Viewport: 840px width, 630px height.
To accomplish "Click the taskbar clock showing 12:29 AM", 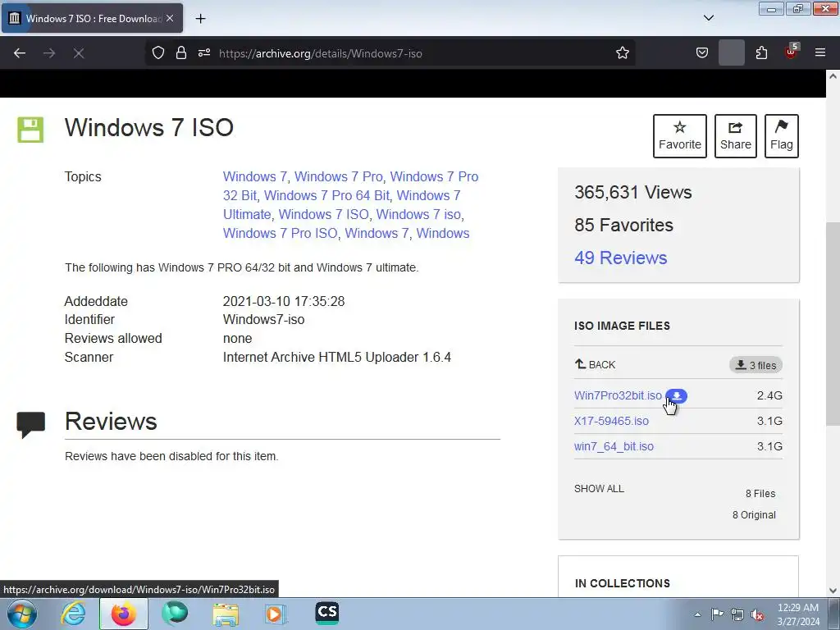I will [797, 614].
